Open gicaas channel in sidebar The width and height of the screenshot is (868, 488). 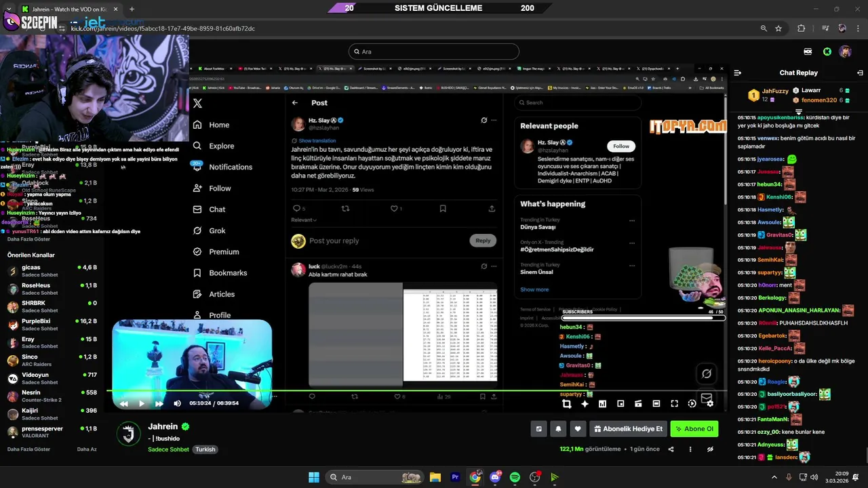coord(52,271)
